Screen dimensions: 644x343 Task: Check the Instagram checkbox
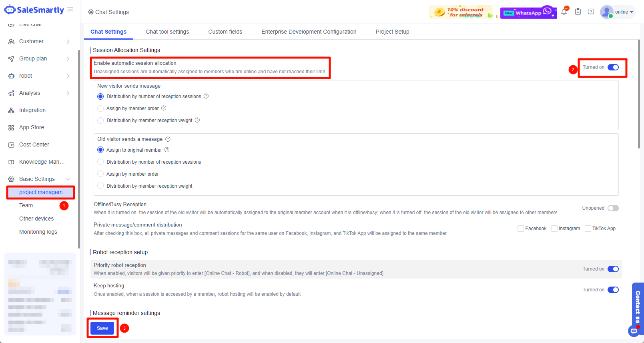[x=554, y=229]
